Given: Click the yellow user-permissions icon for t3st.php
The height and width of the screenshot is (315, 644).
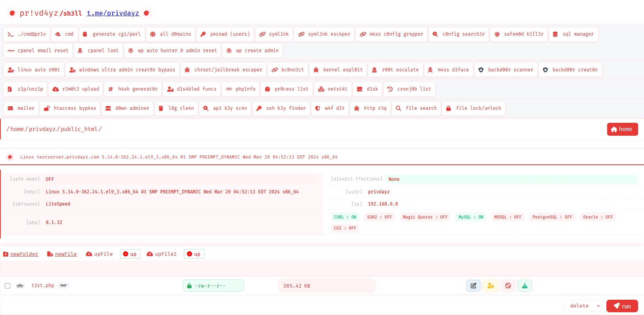Looking at the screenshot, I should (491, 286).
